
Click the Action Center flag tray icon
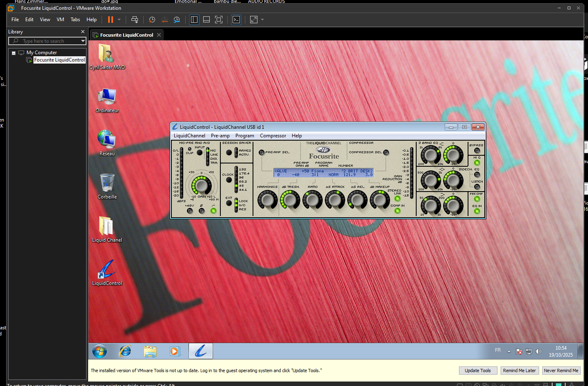click(x=519, y=351)
